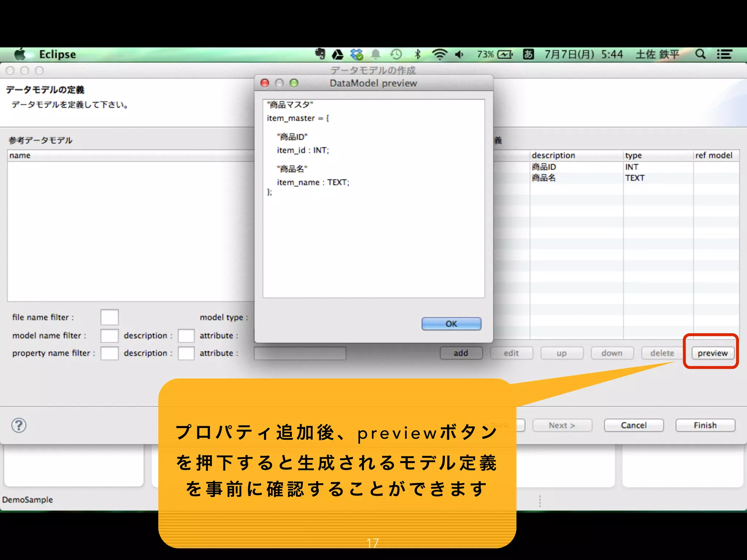Click description field beside model name filter

[x=186, y=335]
